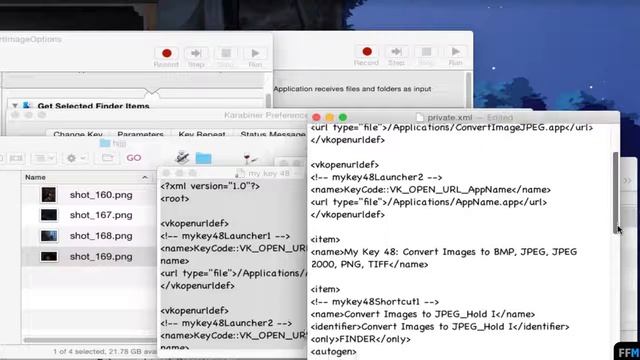Minimize the private.xml window

330,118
